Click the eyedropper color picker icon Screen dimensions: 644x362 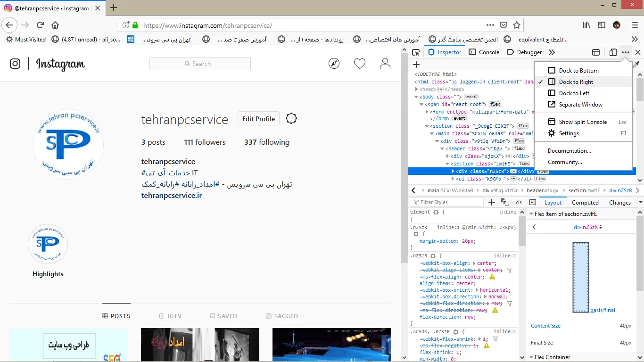[636, 65]
